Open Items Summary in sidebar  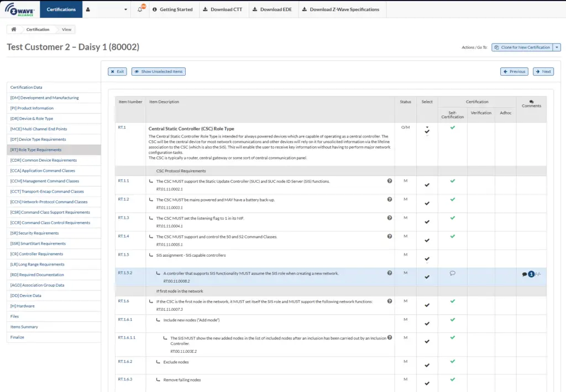coord(54,327)
